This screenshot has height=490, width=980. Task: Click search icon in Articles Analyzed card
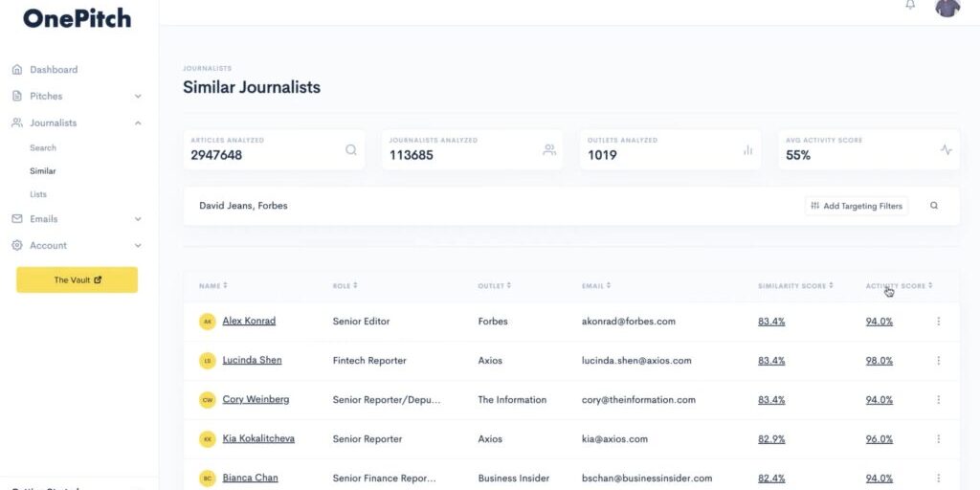pyautogui.click(x=351, y=150)
